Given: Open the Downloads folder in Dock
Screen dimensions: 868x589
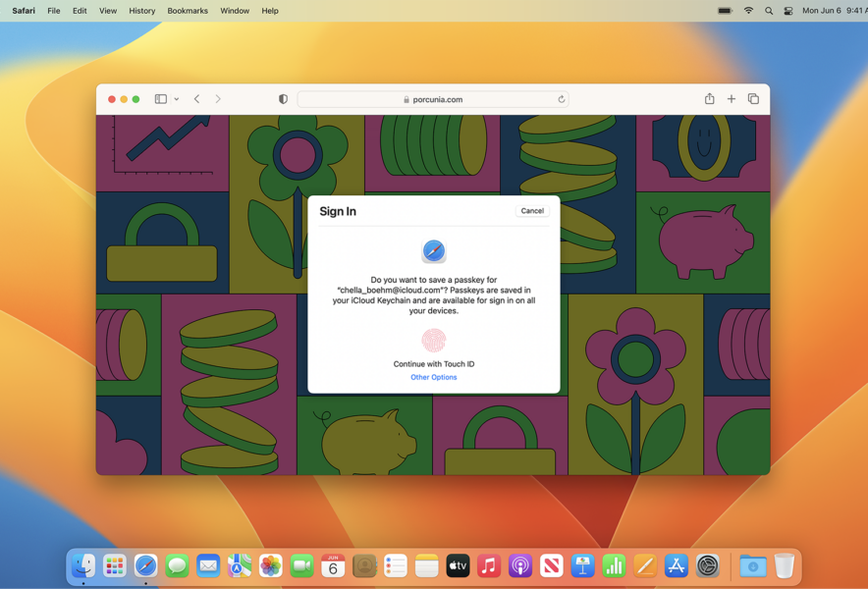Looking at the screenshot, I should tap(753, 565).
